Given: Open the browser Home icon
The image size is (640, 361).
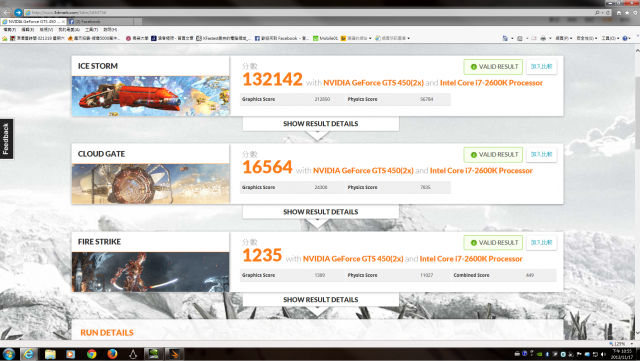Looking at the screenshot, I should click(x=619, y=13).
